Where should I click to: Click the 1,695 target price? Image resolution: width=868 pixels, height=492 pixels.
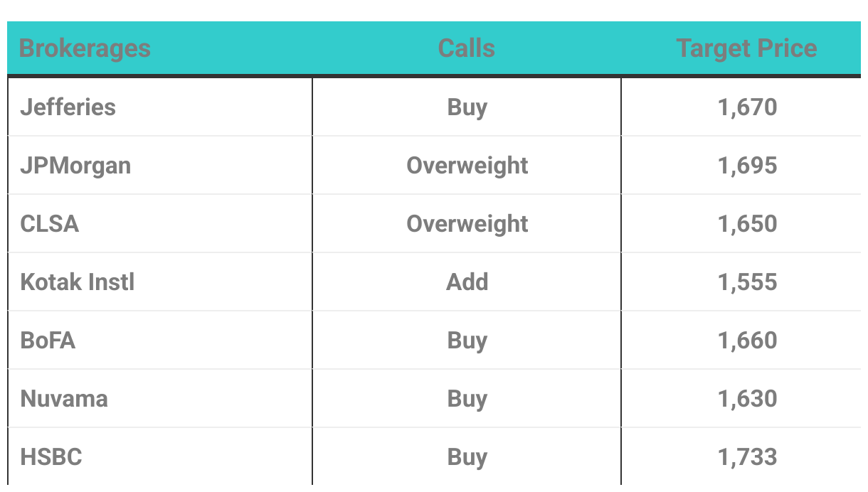click(747, 166)
